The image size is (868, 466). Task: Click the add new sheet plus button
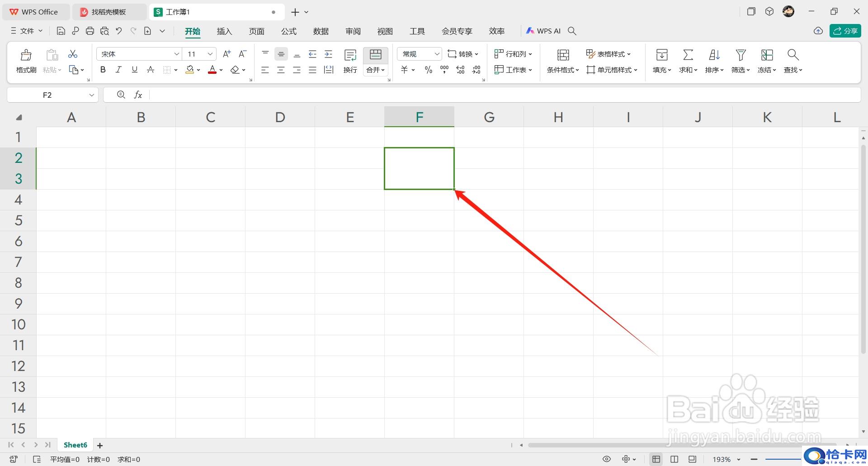[x=100, y=445]
